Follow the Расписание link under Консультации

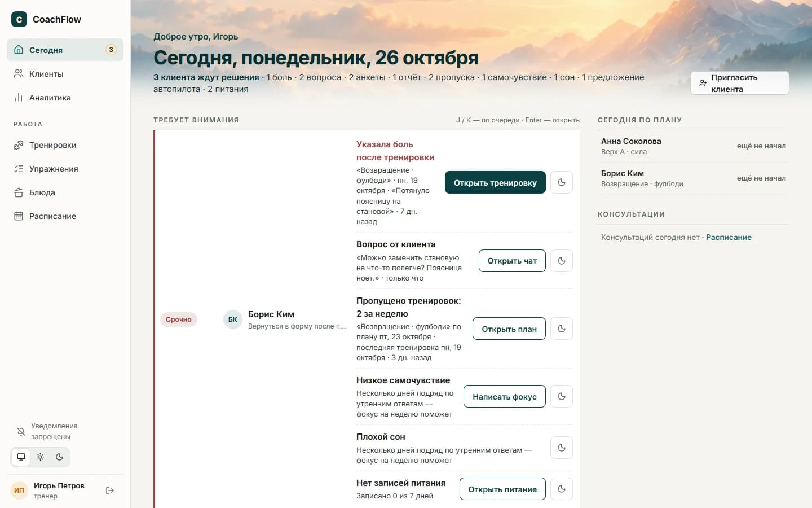729,237
